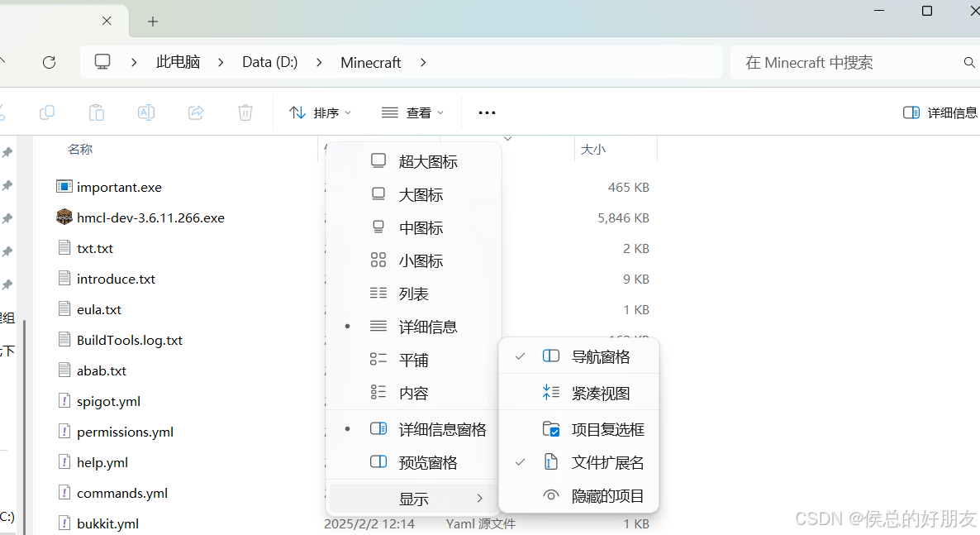Expand the chevron after This PC breadcrumb

(221, 63)
